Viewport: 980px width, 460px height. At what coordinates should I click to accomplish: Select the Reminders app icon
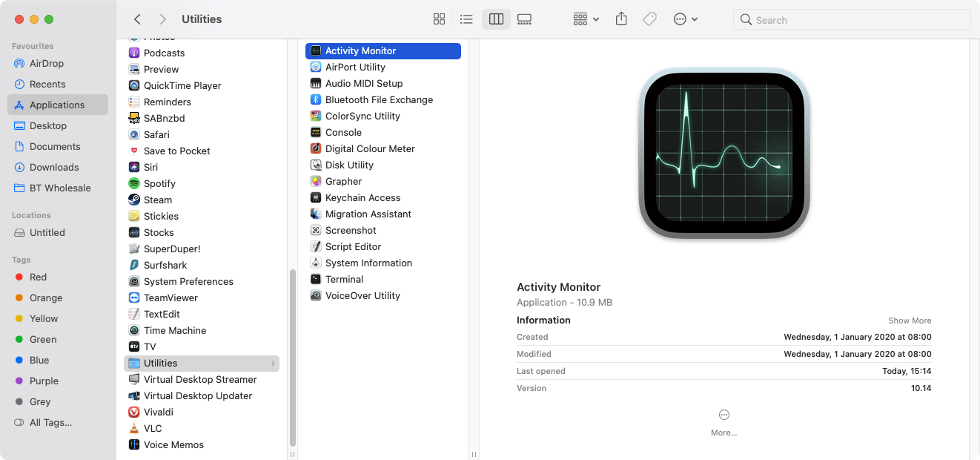click(134, 102)
